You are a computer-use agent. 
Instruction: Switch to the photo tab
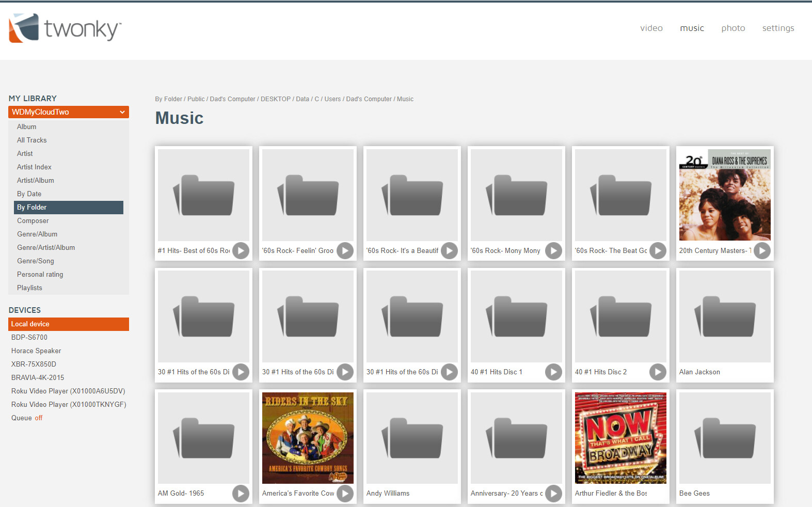tap(733, 28)
